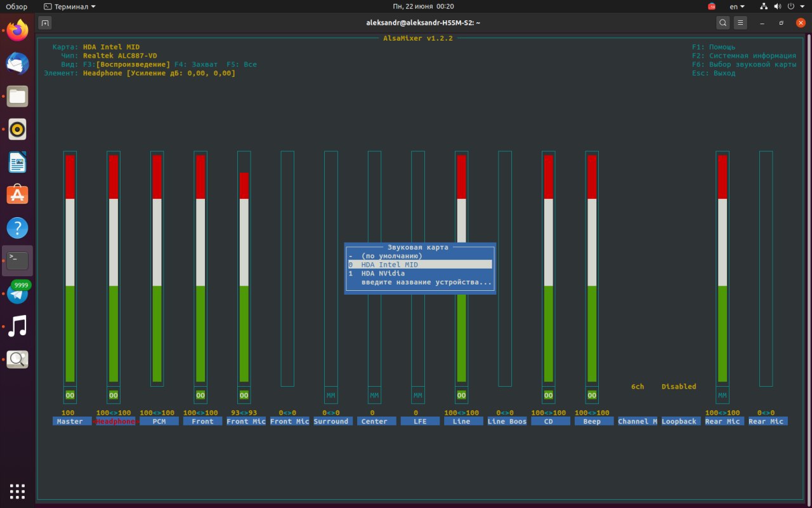Image resolution: width=812 pixels, height=508 pixels.
Task: Click 'Esc: Выход' hint
Action: point(714,74)
